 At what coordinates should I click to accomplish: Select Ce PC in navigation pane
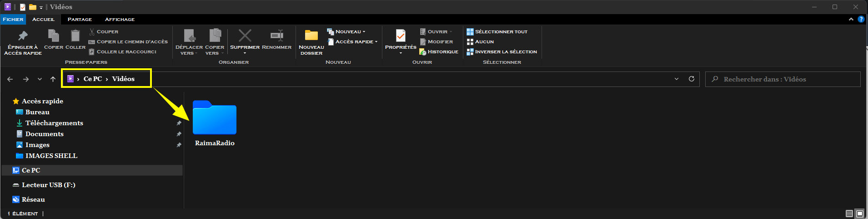92,170
